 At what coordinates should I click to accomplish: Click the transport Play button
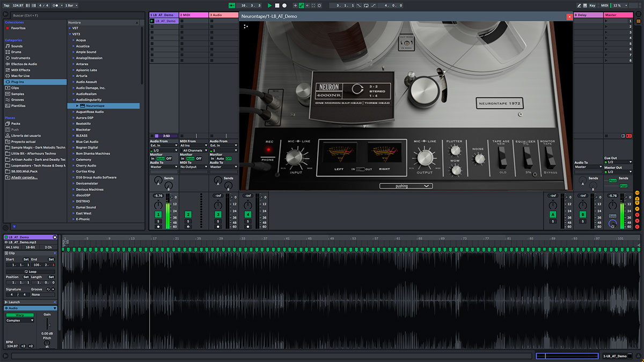tap(270, 5)
